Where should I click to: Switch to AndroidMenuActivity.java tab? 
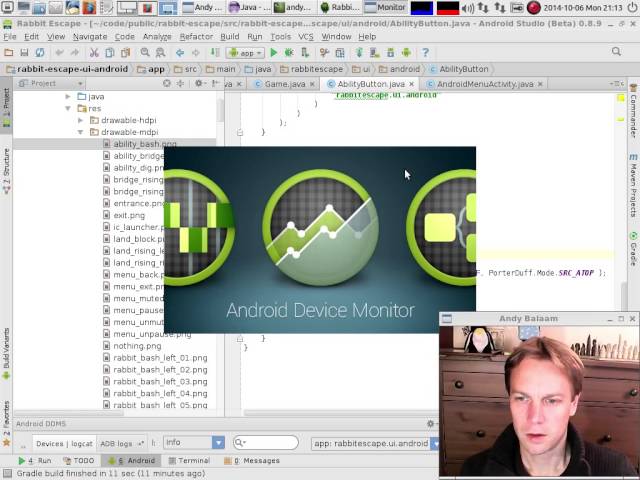pos(485,84)
